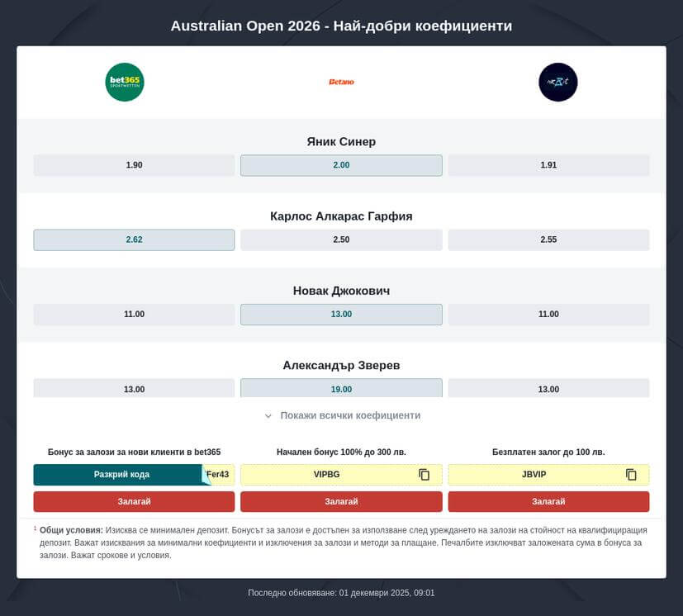Select Яник Синер's 2.00 odds at Betano
683x616 pixels.
click(340, 165)
